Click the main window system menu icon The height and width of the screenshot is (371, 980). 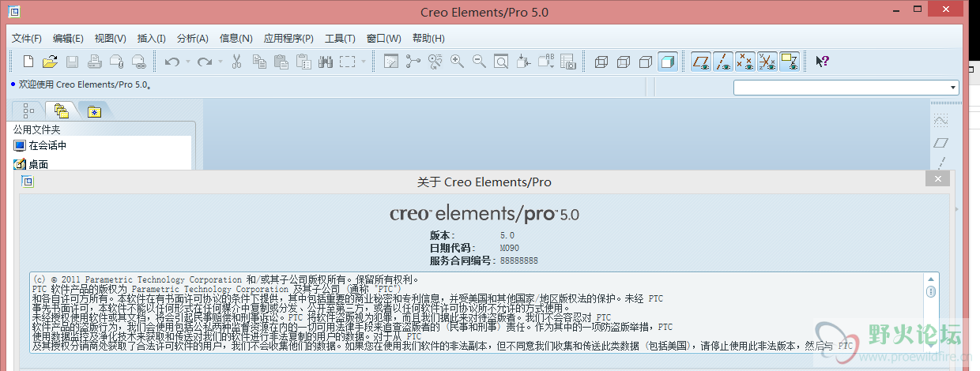pyautogui.click(x=15, y=12)
